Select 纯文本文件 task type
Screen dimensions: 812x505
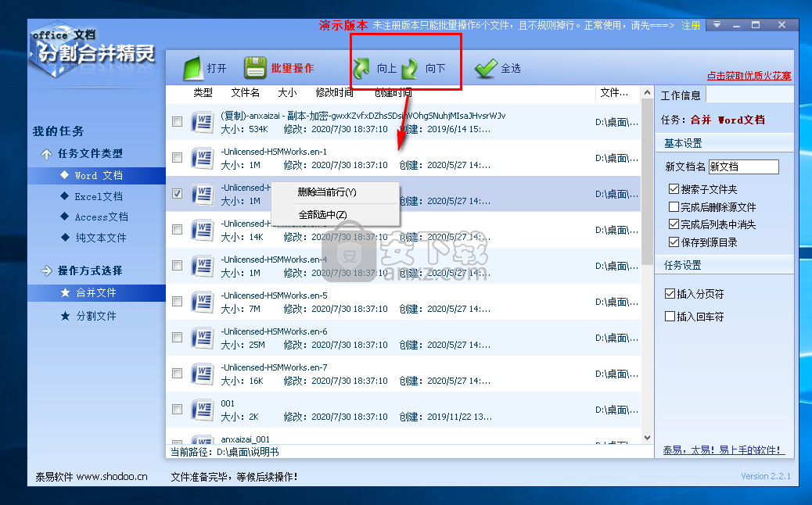101,238
